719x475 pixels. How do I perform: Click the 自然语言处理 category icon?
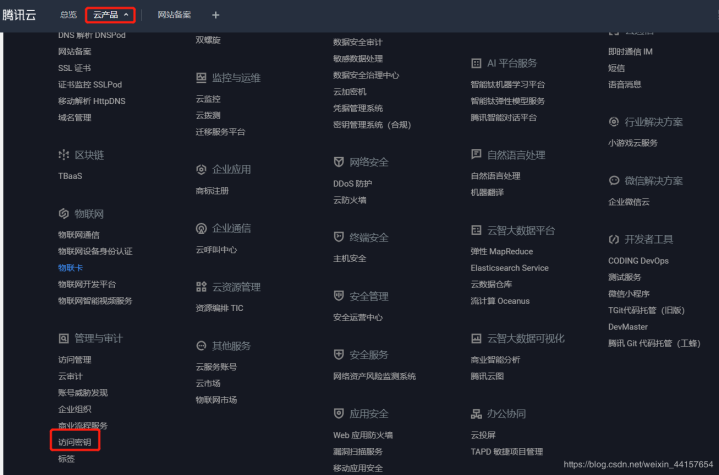[476, 155]
